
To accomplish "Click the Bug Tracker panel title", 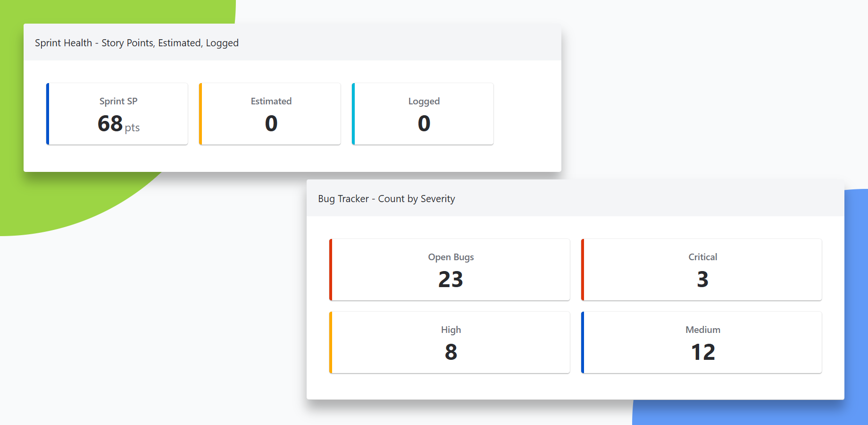I will click(x=386, y=199).
